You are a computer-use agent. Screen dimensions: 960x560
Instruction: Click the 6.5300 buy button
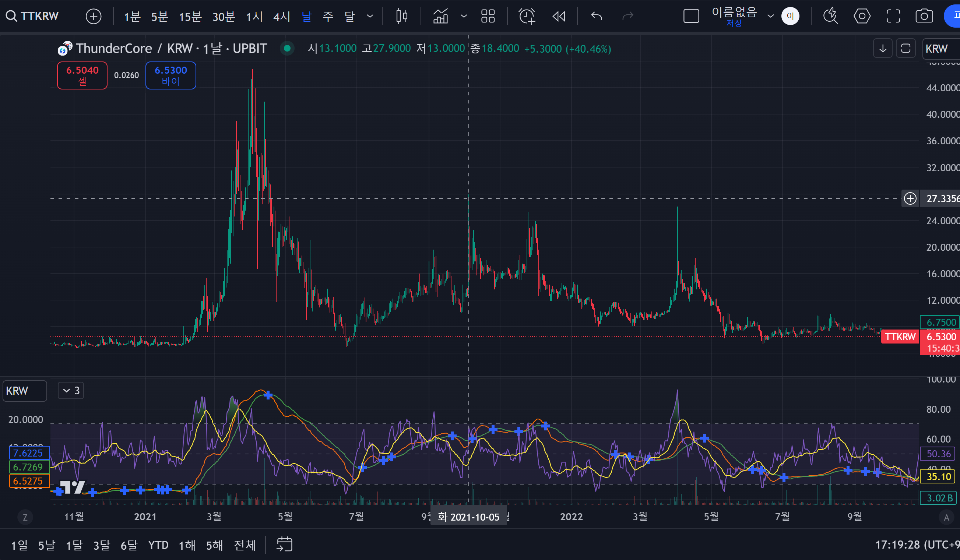pyautogui.click(x=170, y=75)
